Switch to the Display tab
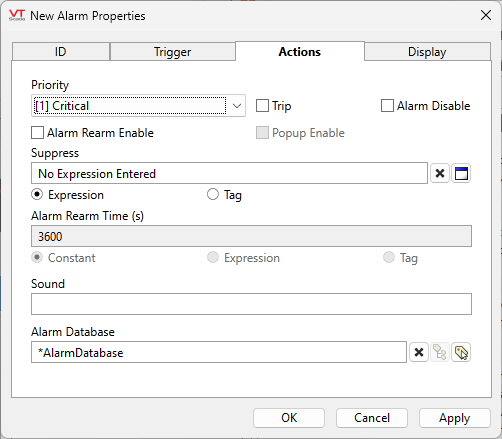The height and width of the screenshot is (439, 502). point(427,52)
